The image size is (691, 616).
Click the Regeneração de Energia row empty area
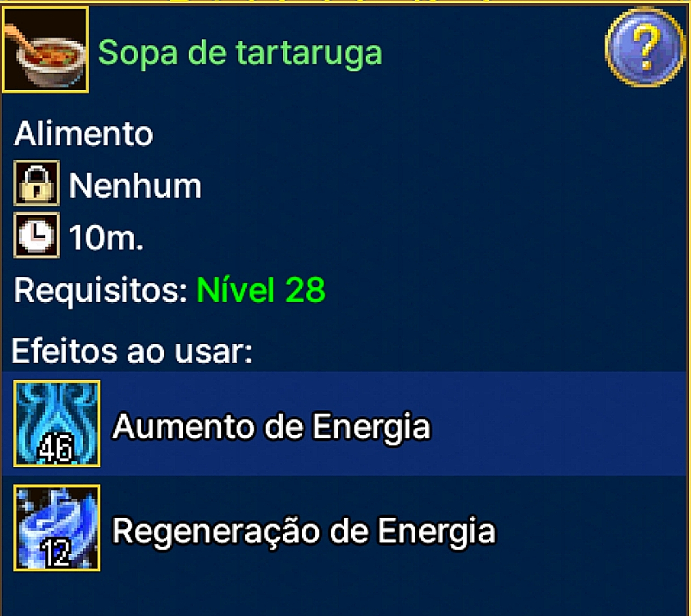589,528
